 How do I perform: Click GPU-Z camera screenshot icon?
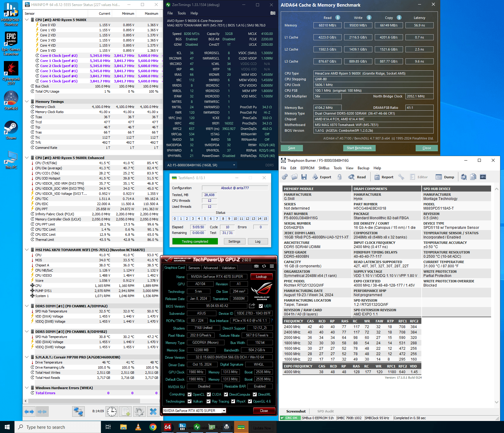[x=256, y=266]
